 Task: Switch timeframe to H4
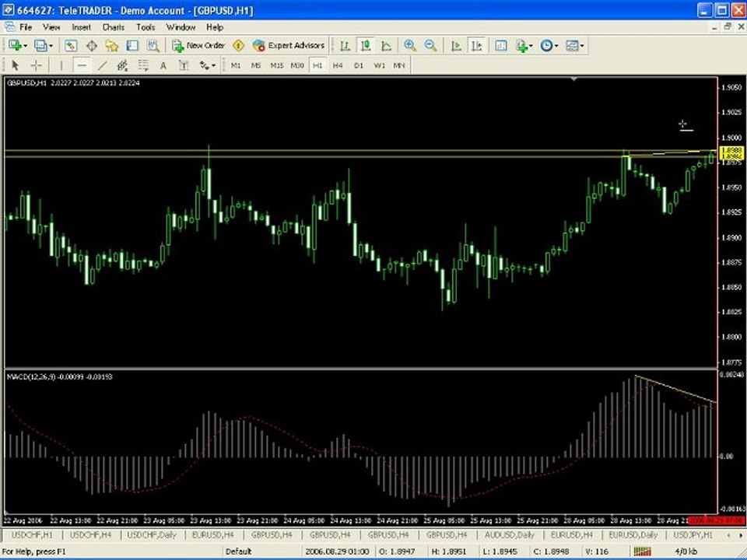(338, 65)
